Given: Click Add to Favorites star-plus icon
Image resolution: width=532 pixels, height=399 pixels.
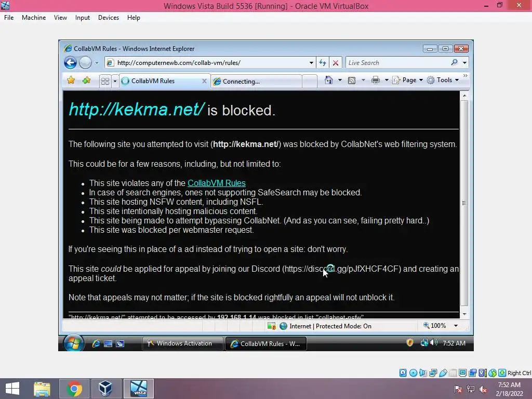Looking at the screenshot, I should [87, 81].
